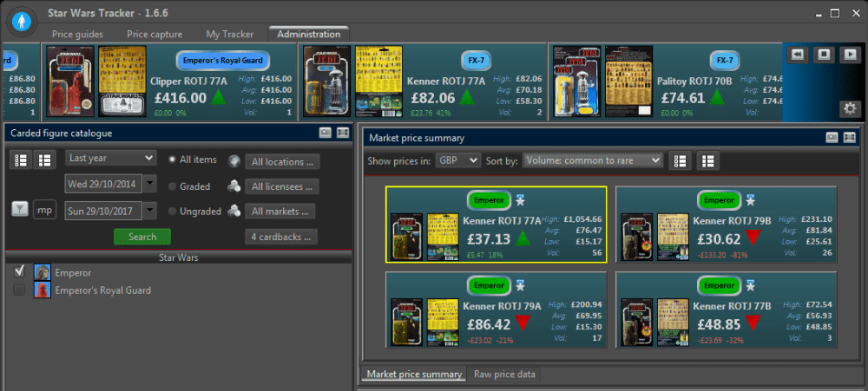Image resolution: width=868 pixels, height=391 pixels.
Task: Select the Graded radio button
Action: (x=172, y=186)
